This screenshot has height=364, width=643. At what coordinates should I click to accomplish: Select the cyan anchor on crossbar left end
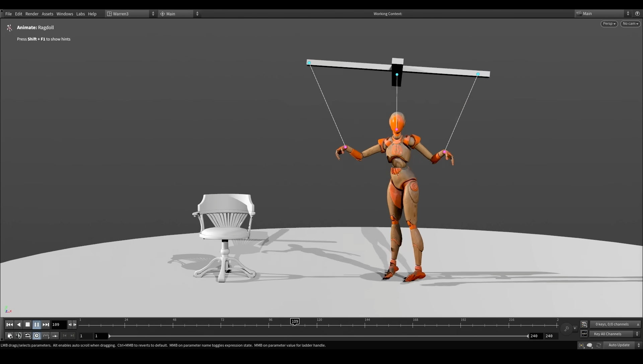309,63
